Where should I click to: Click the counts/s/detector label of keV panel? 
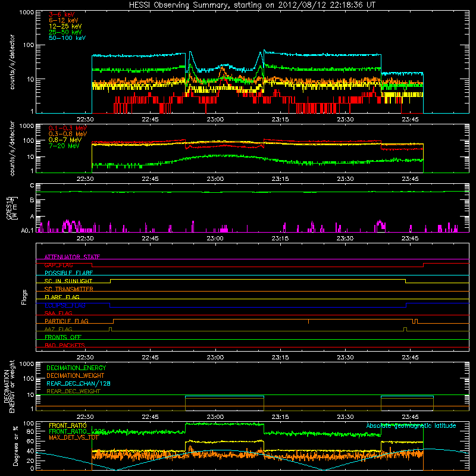coord(12,62)
